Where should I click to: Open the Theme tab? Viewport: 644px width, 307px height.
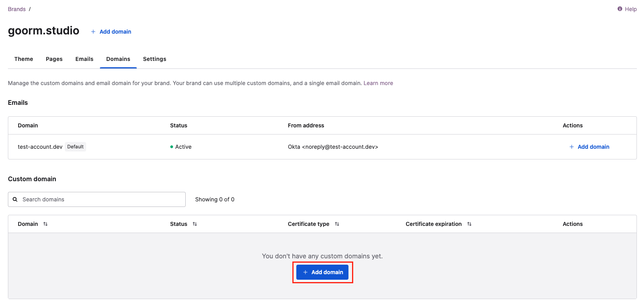(24, 59)
